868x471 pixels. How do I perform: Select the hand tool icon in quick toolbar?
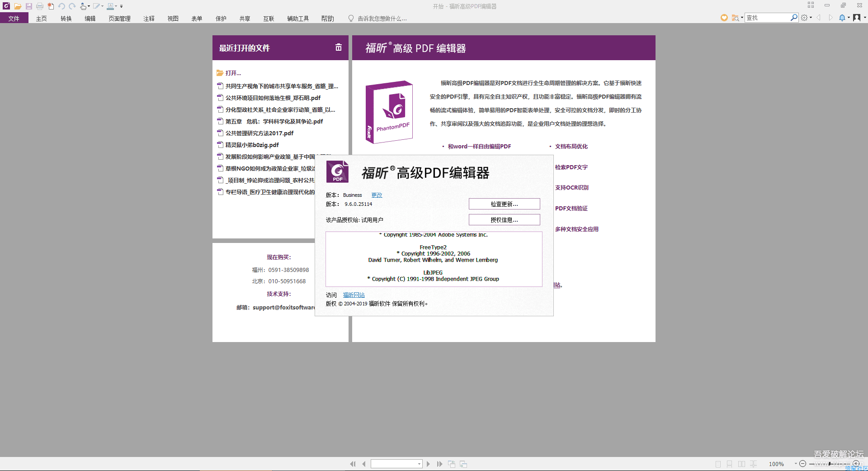pyautogui.click(x=83, y=6)
